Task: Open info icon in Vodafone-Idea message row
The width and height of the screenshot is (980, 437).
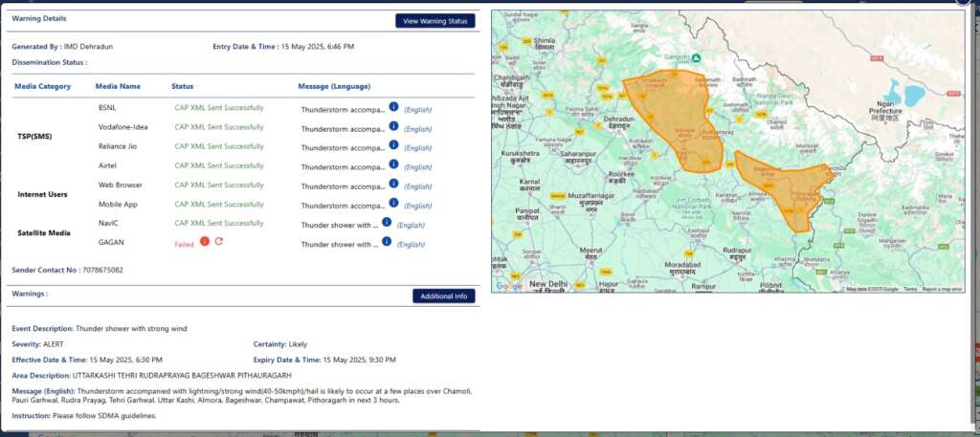Action: tap(393, 126)
